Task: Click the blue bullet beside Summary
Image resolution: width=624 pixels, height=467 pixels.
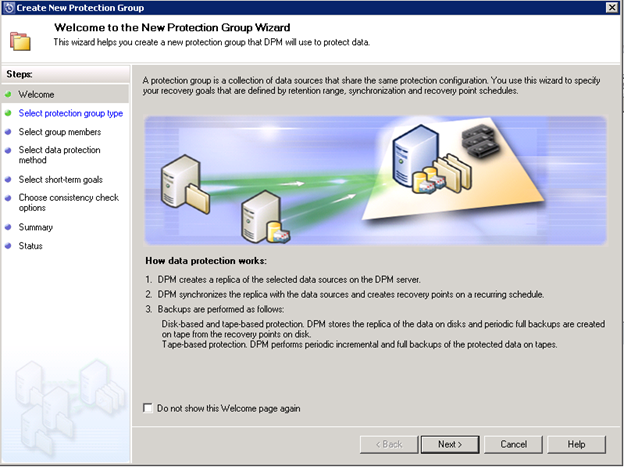Action: click(x=8, y=227)
